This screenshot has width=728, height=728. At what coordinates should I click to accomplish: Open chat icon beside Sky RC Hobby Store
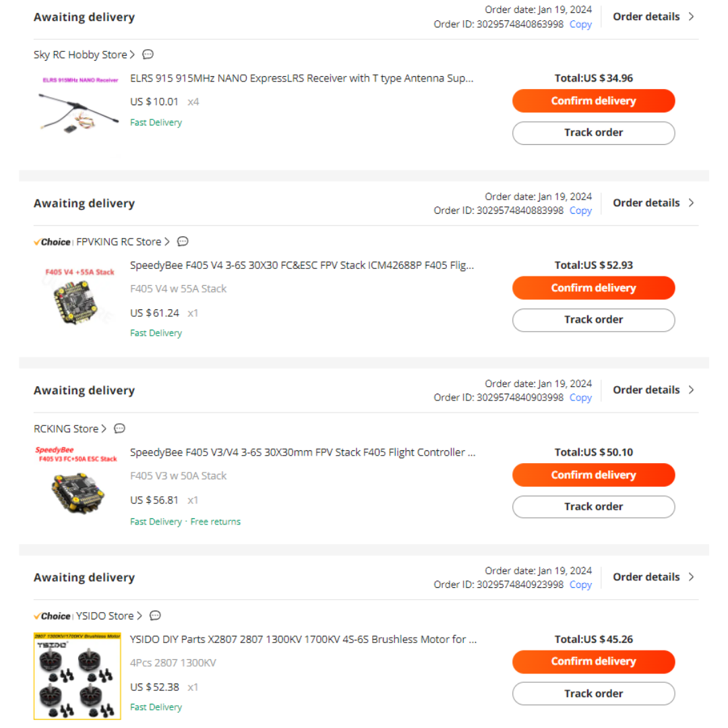point(148,55)
